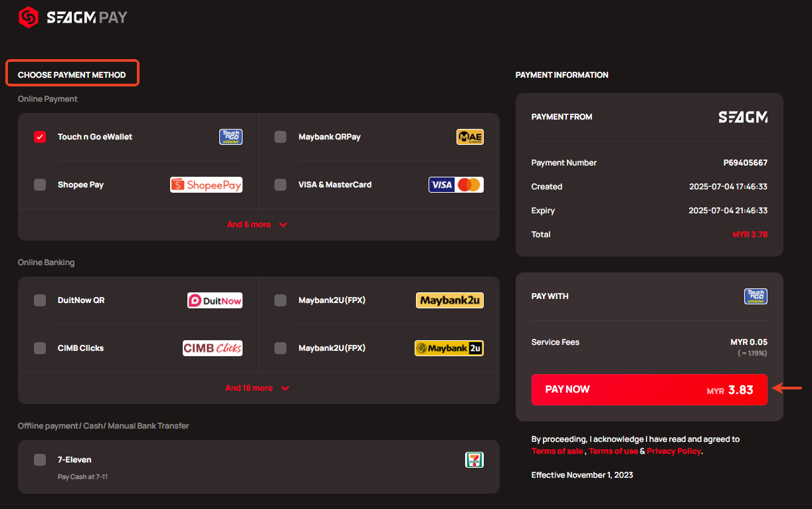Viewport: 812px width, 509px height.
Task: Click the 7-Eleven logo
Action: pos(474,460)
